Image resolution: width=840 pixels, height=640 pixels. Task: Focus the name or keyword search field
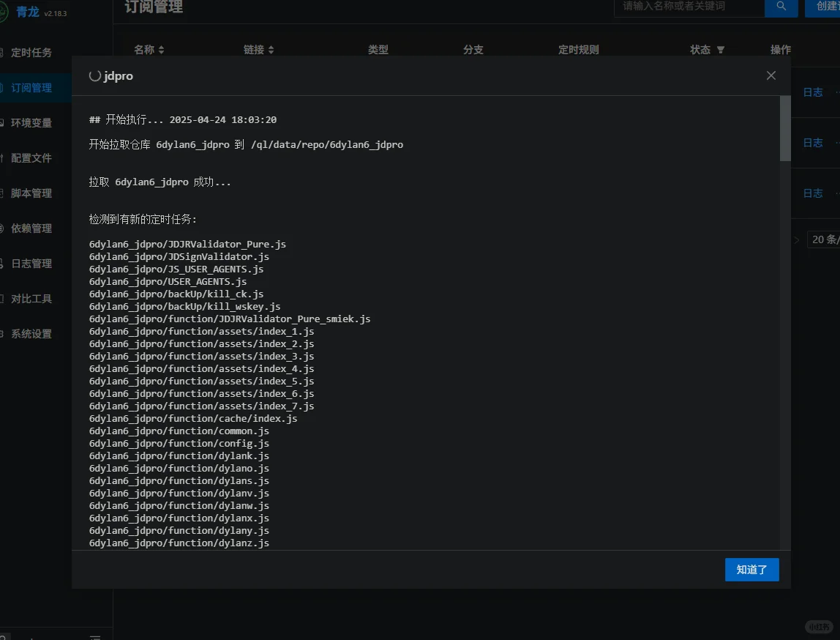click(x=689, y=7)
